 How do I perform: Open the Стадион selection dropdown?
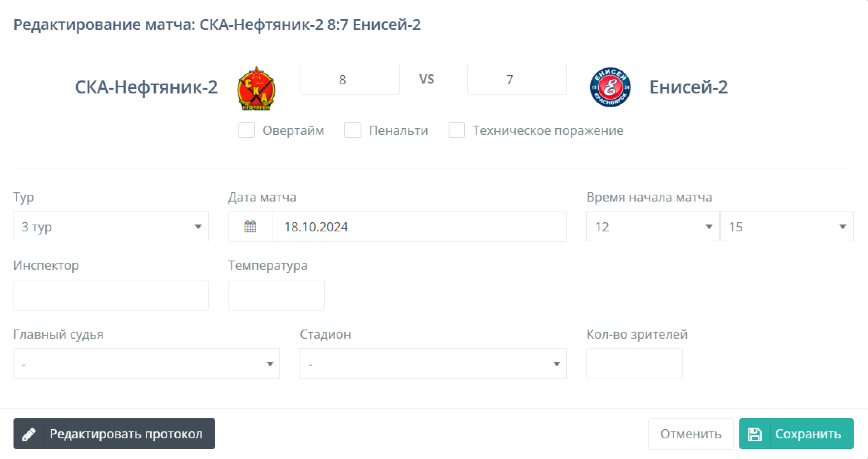pyautogui.click(x=433, y=363)
